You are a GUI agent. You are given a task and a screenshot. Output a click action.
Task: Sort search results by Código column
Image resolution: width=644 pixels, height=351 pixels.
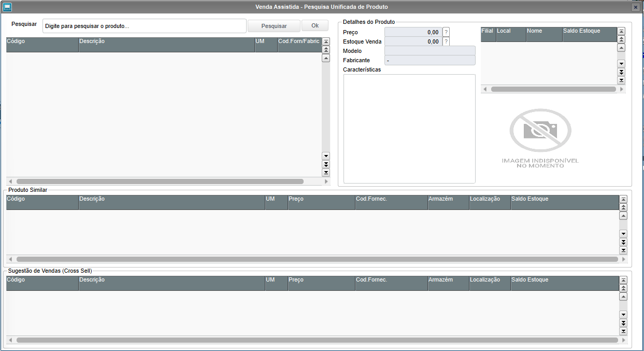(x=42, y=45)
